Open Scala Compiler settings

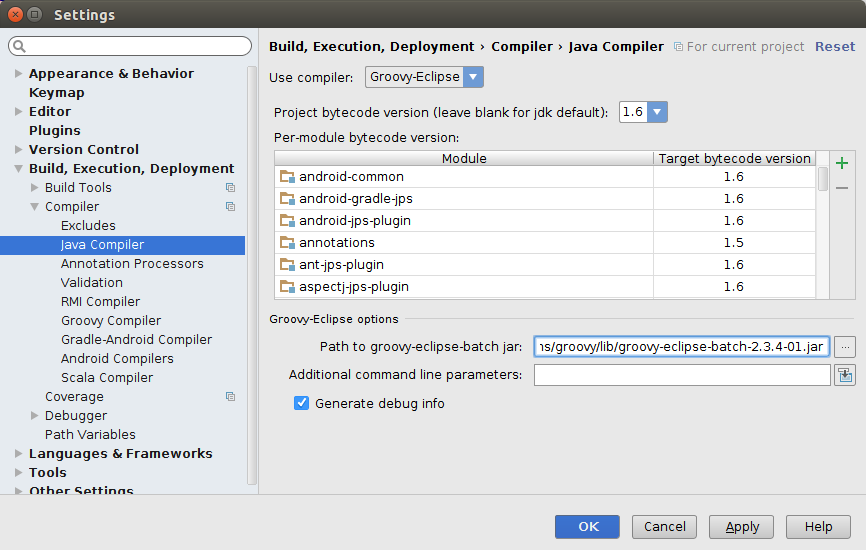pyautogui.click(x=107, y=378)
